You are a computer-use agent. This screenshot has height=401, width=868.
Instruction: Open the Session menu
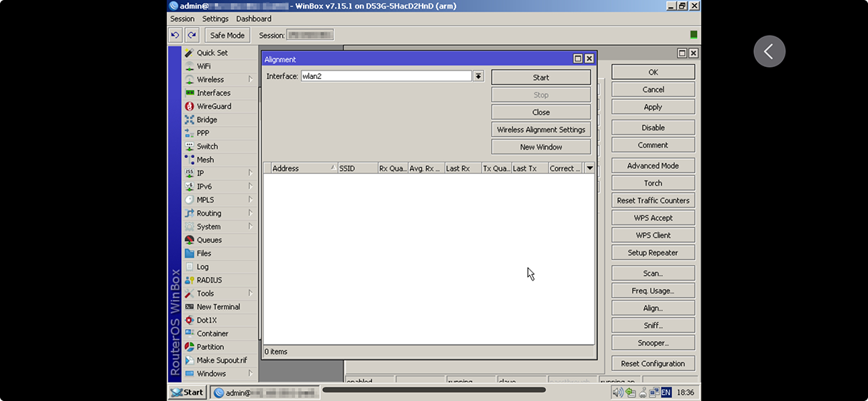[x=182, y=19]
